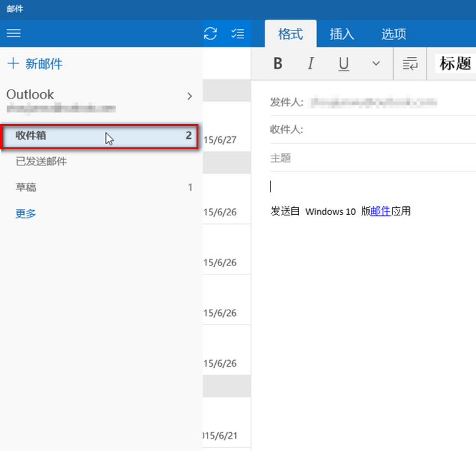Click the sync refresh icon
476x451 pixels.
210,34
